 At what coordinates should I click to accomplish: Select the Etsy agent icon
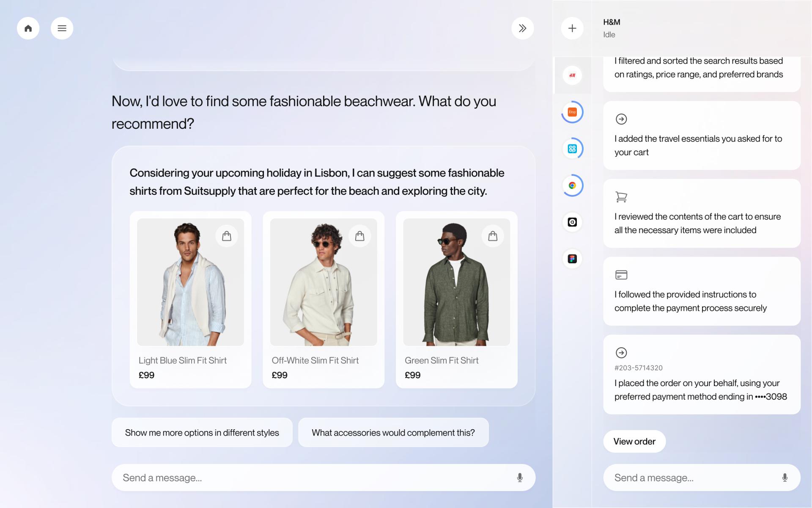pos(572,112)
